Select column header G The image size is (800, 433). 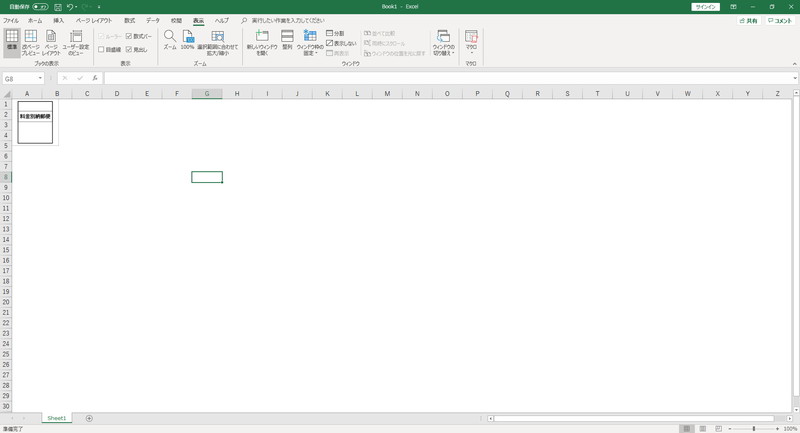click(x=207, y=94)
